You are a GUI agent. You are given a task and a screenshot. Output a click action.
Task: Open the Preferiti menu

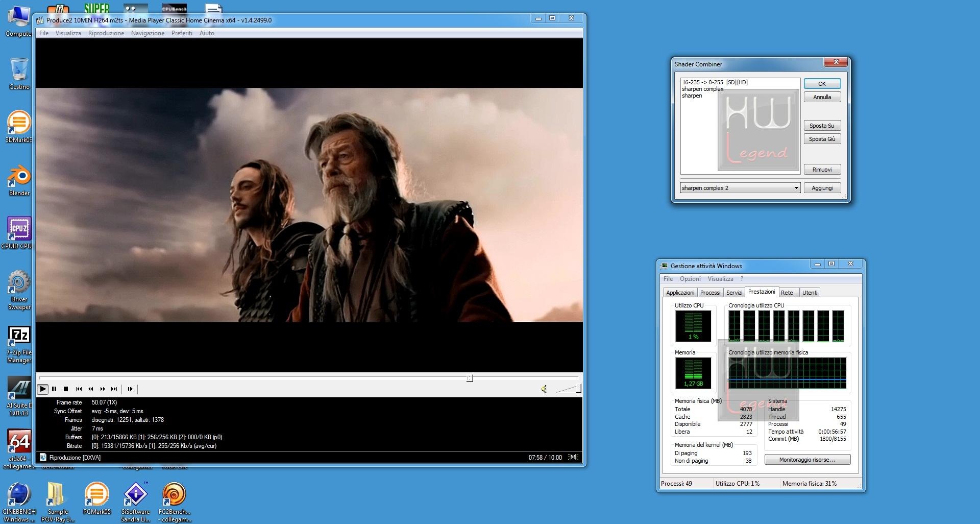click(182, 33)
